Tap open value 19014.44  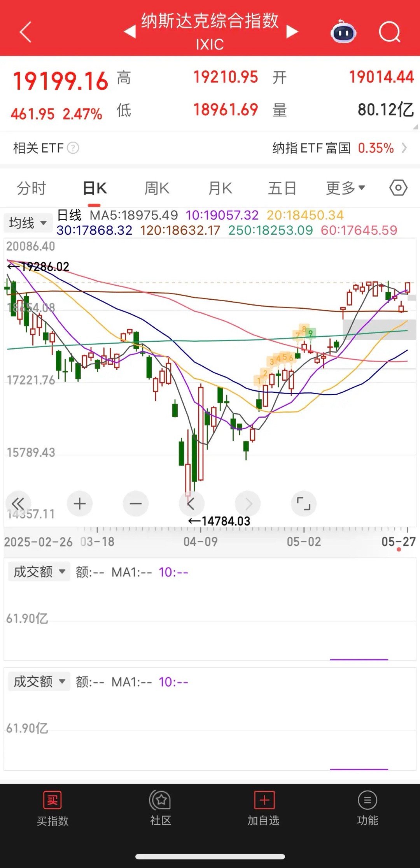[x=381, y=77]
